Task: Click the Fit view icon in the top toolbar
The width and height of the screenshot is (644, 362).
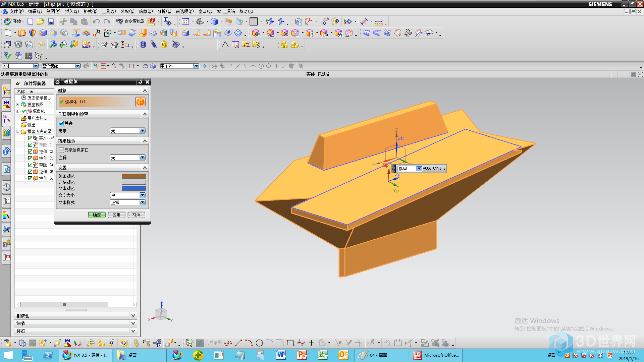Action: click(185, 21)
